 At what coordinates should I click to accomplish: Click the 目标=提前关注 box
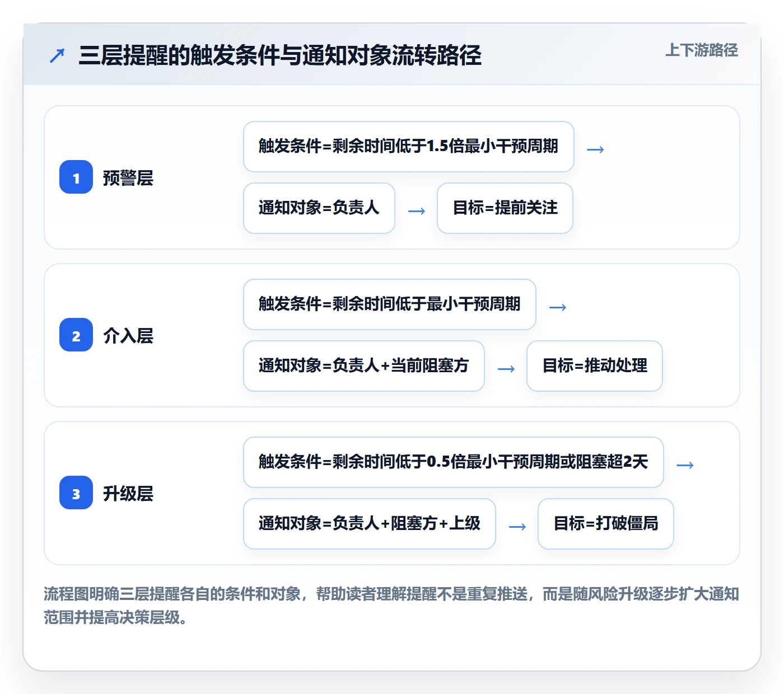point(505,208)
